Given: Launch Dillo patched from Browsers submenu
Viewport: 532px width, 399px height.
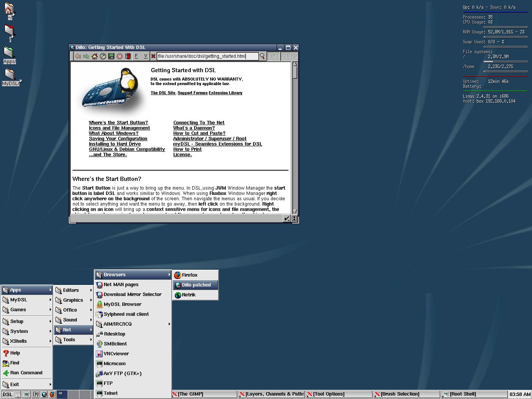Looking at the screenshot, I should tap(195, 285).
